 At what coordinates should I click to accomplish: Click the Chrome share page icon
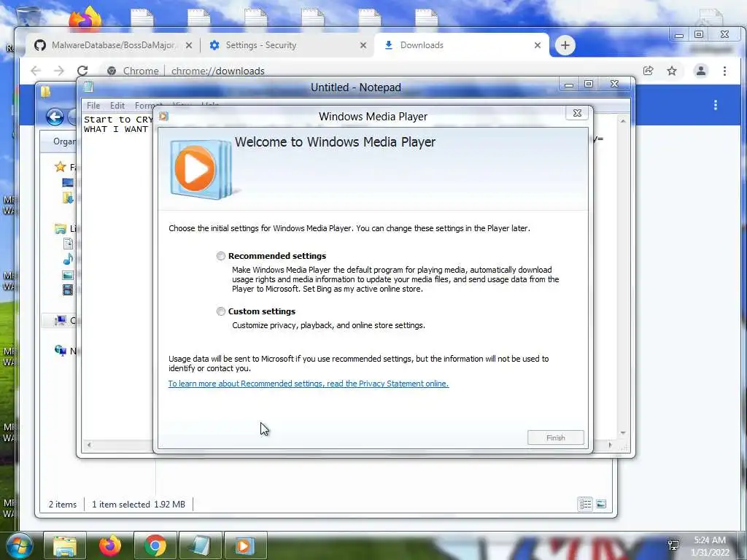point(648,71)
